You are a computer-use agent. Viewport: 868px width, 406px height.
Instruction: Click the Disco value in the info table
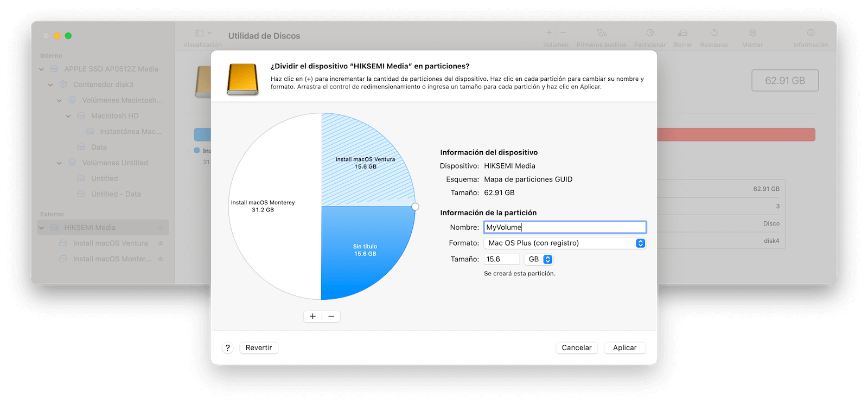coord(771,223)
